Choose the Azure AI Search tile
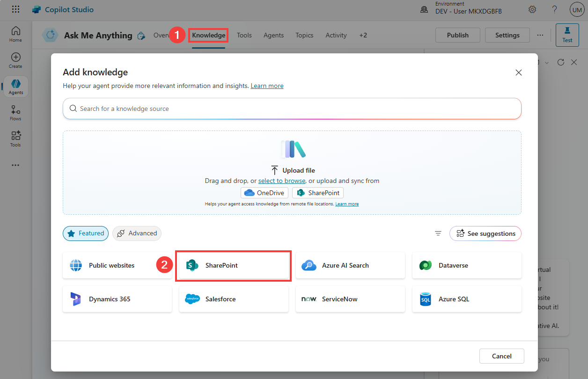The image size is (588, 379). click(350, 265)
